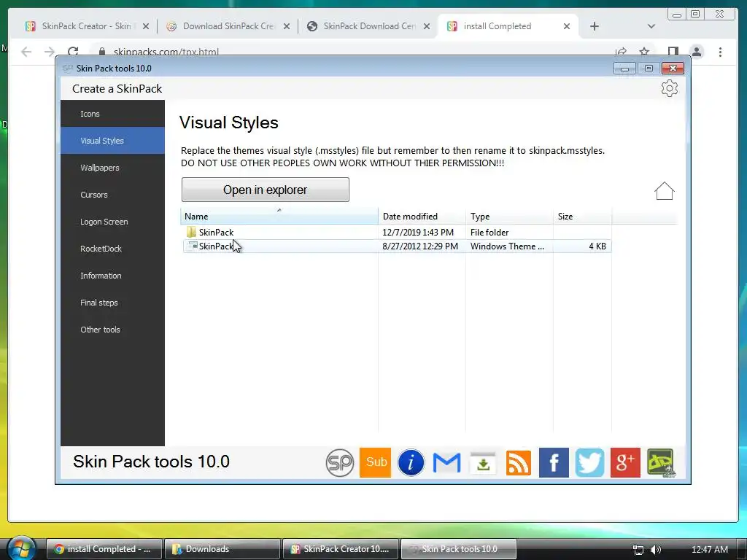
Task: Open the Downloads taskbar button
Action: click(x=222, y=549)
